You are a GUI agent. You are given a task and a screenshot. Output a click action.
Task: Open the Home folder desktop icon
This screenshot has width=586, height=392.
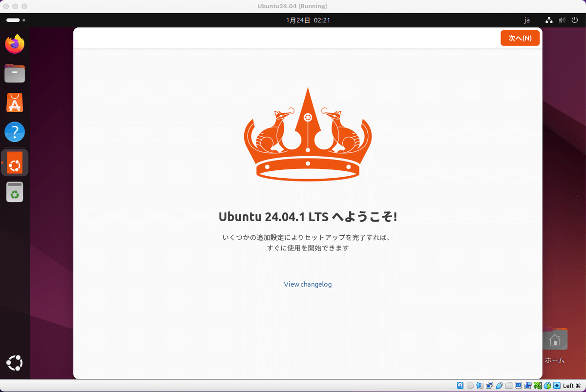coord(555,346)
